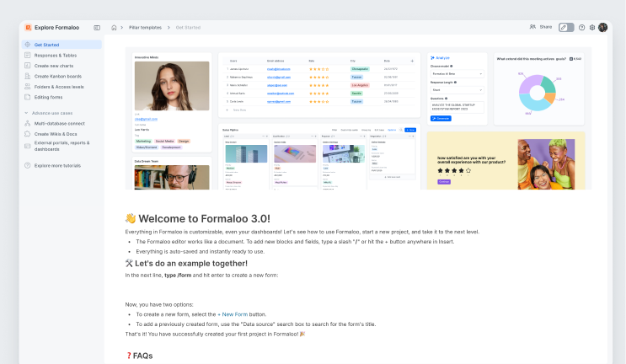Collapse the sidebar with the panel icon

pyautogui.click(x=97, y=28)
